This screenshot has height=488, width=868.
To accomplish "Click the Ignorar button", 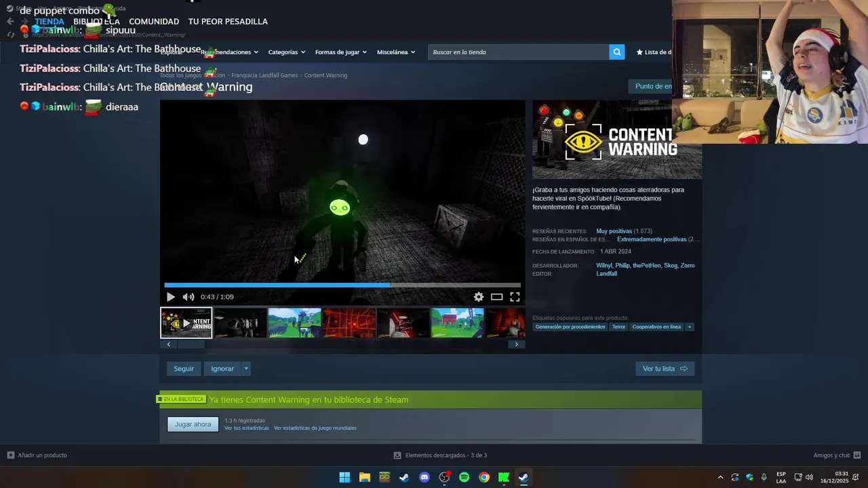I will coord(222,369).
